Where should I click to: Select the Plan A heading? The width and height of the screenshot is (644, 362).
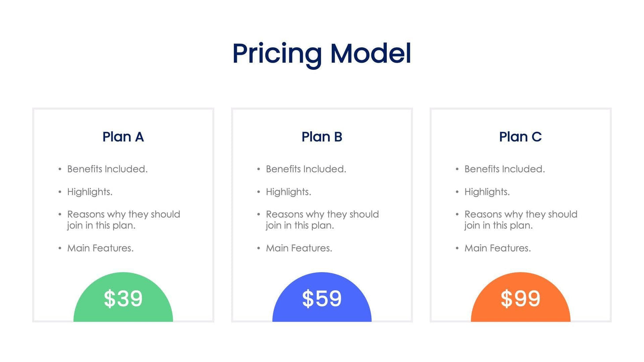pos(123,137)
